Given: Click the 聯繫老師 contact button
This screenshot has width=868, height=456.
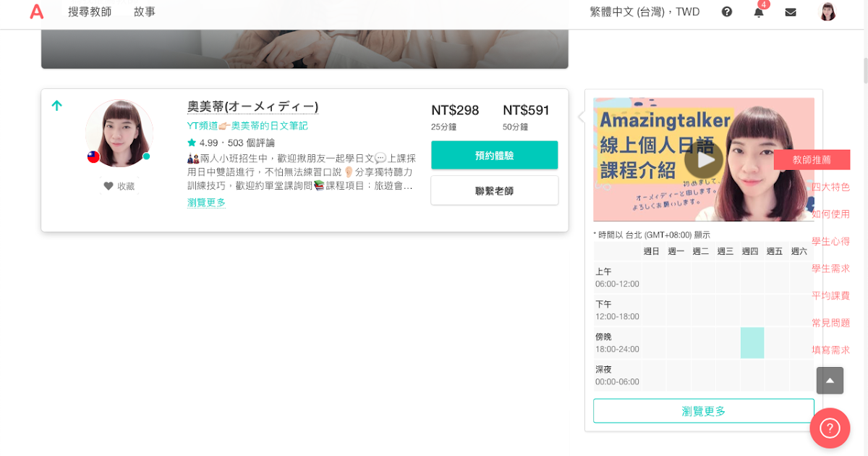Looking at the screenshot, I should [495, 190].
